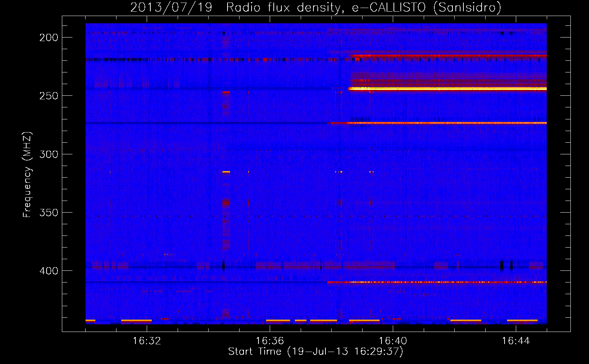Click the bright yellow emission band near 245 MHz
Viewport: 589px width, 364px height.
pyautogui.click(x=447, y=88)
